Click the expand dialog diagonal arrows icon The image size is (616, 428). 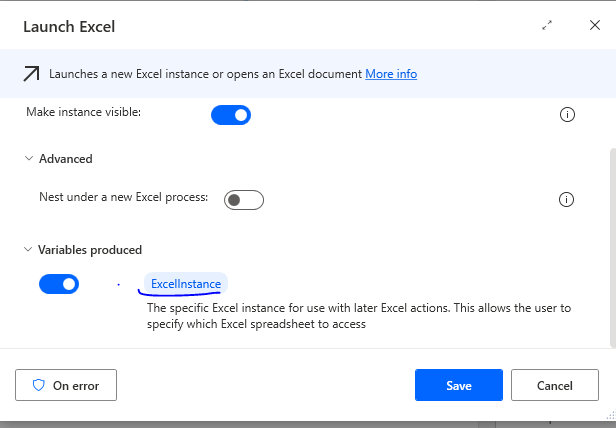pos(547,26)
